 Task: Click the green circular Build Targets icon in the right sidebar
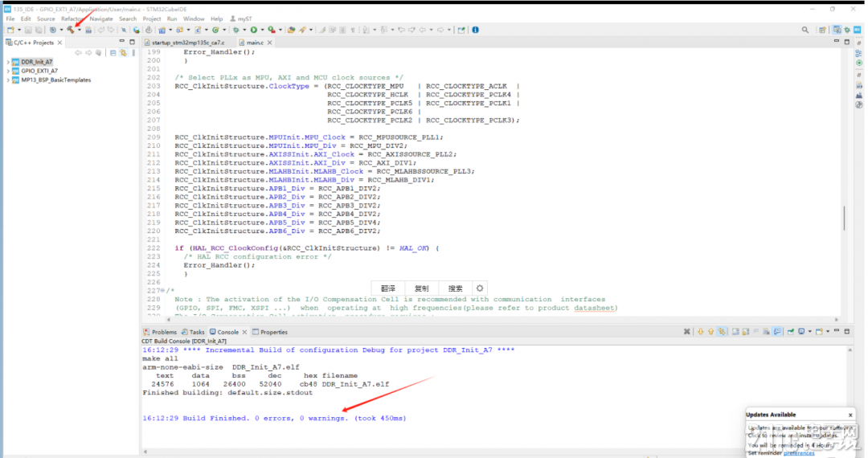coord(859,63)
